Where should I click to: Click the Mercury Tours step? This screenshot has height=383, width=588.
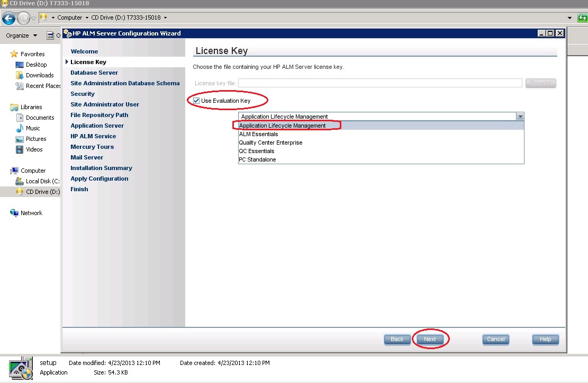point(92,147)
